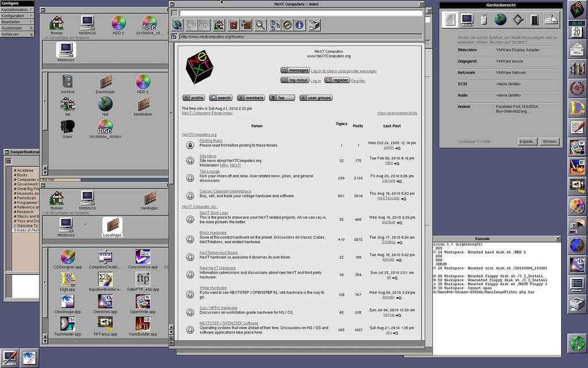Viewport: 588px width, 368px height.
Task: Click the faq button on the forum page
Action: point(281,98)
